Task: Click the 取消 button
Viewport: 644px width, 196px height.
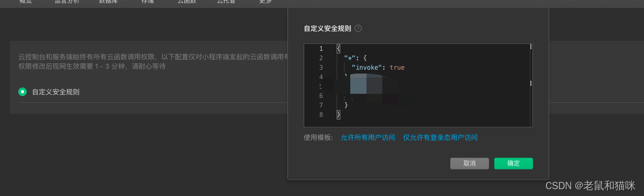Action: click(470, 164)
